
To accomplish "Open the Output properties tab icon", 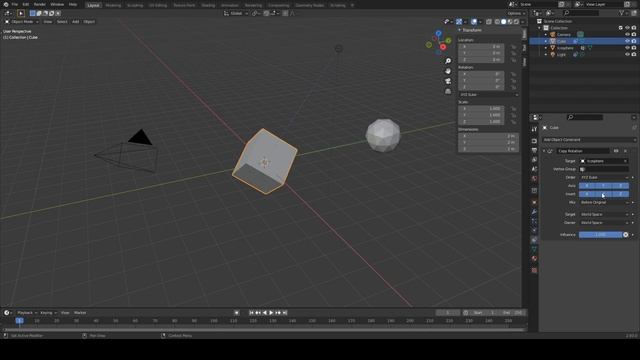I will coord(534,150).
